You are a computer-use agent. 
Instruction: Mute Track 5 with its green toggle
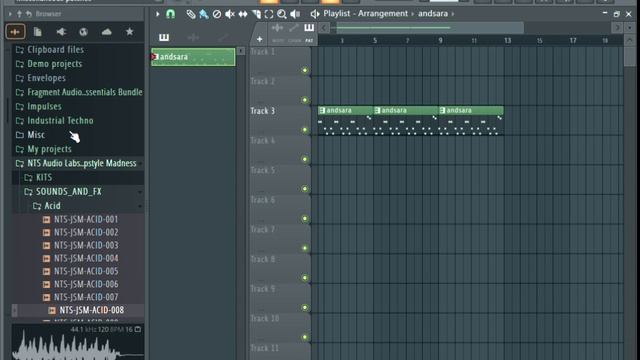coord(305,189)
